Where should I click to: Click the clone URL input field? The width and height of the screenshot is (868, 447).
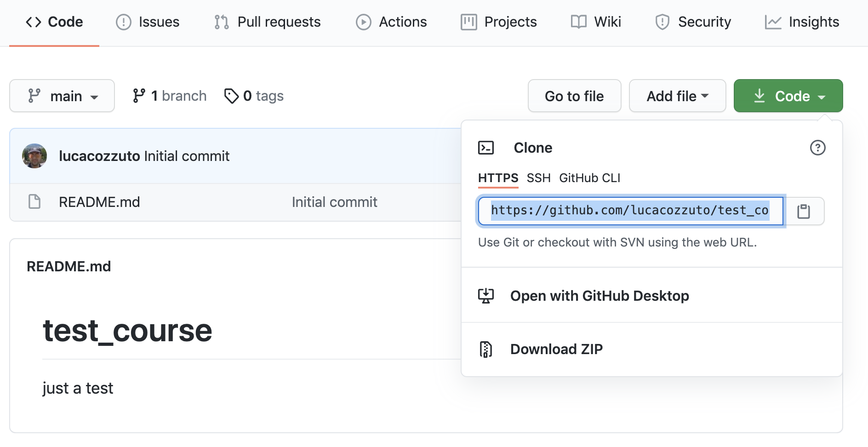point(630,211)
